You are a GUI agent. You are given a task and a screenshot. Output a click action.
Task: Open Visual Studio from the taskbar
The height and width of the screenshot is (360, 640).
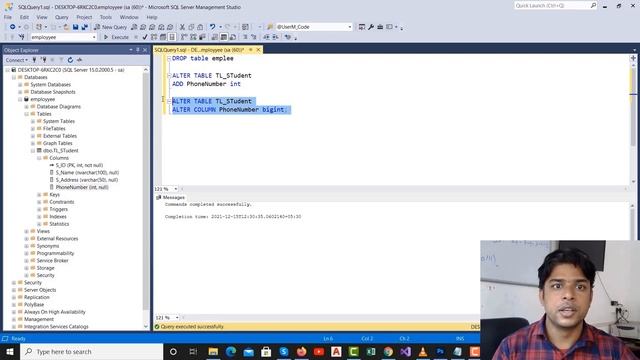[x=405, y=351]
